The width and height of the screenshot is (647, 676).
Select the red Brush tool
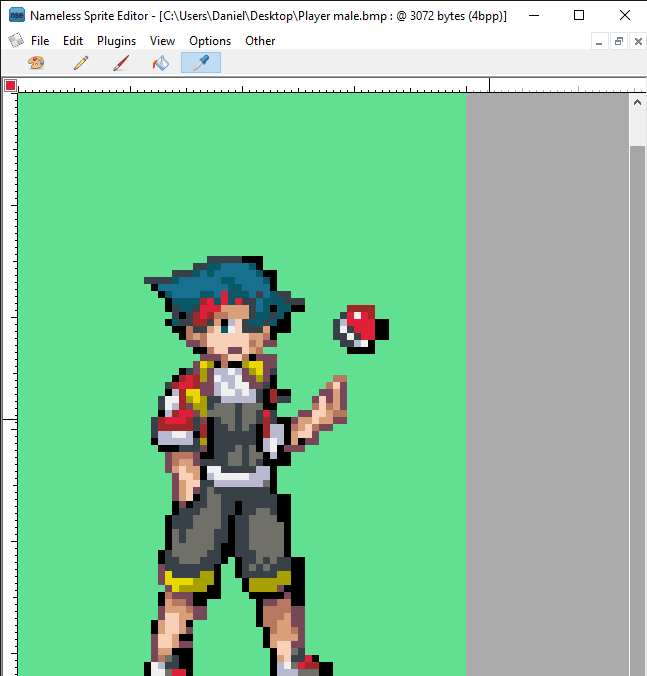[x=121, y=63]
